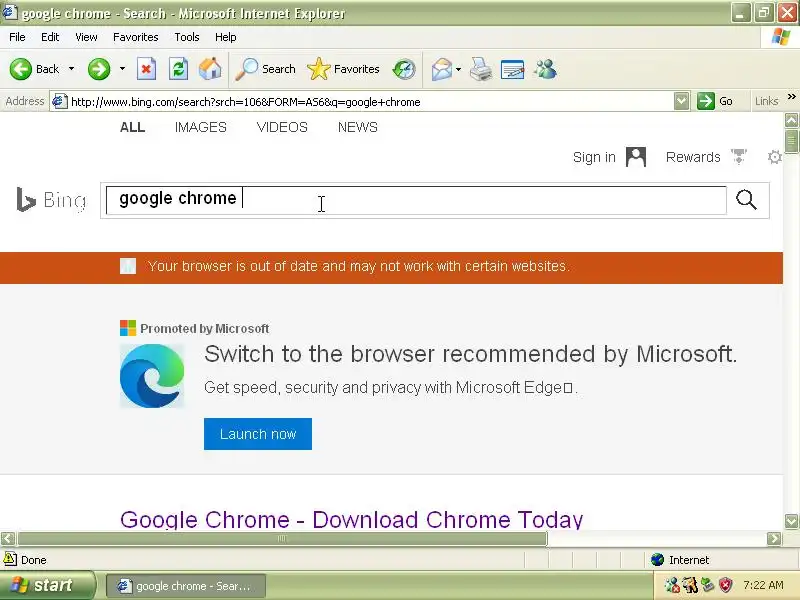The height and width of the screenshot is (600, 800).
Task: Click the Mail envelope icon
Action: click(442, 69)
